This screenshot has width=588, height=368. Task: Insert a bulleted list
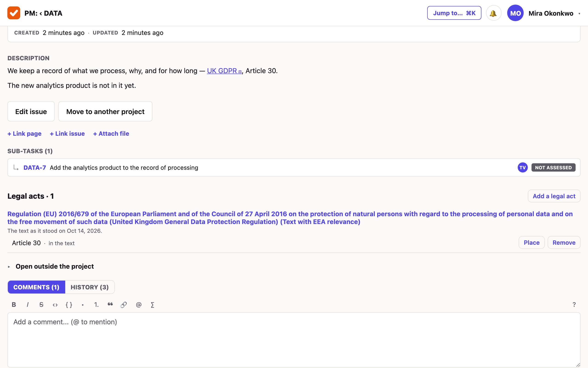83,305
